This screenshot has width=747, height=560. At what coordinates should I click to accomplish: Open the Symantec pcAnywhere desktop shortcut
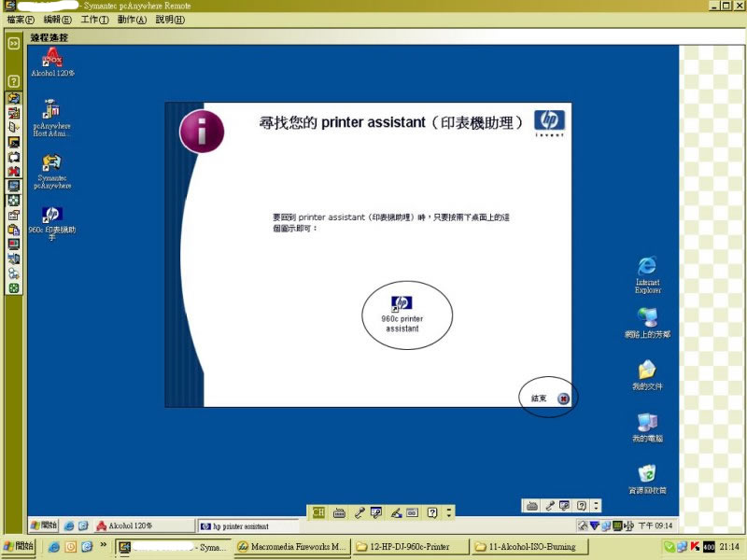[52, 172]
